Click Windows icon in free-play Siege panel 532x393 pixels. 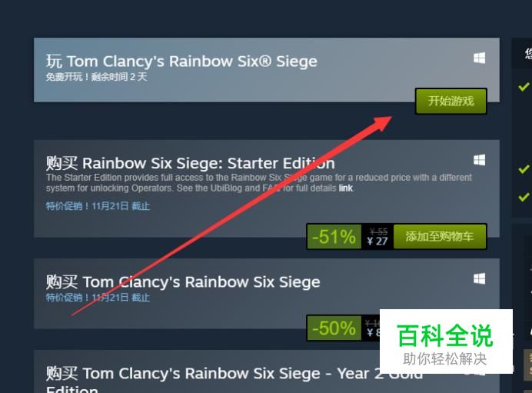479,58
